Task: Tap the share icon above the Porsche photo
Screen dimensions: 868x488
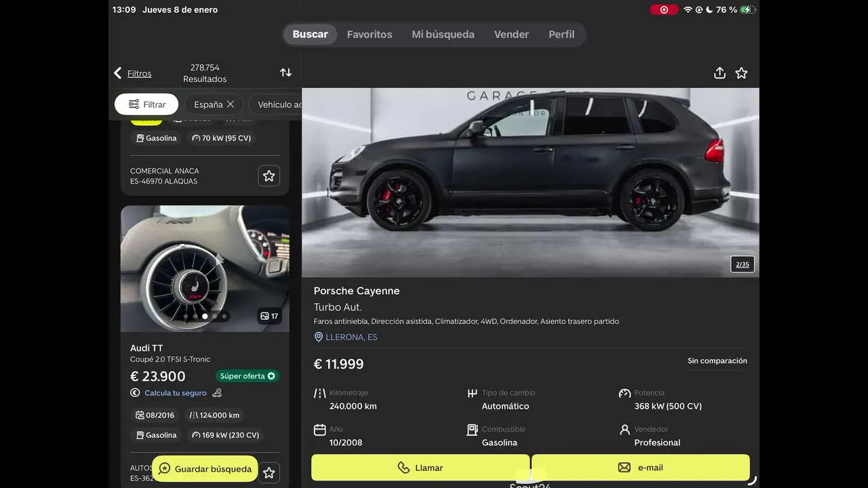Action: [719, 73]
